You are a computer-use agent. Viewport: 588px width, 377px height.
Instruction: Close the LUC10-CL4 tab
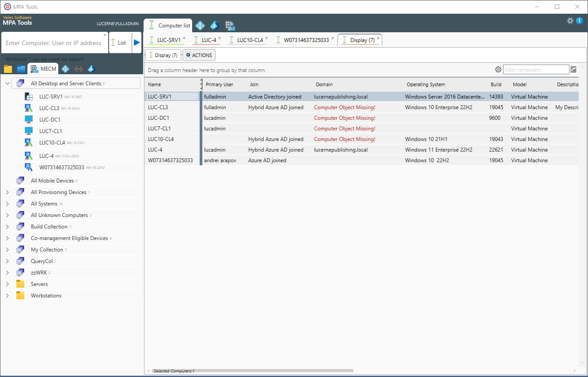click(266, 38)
